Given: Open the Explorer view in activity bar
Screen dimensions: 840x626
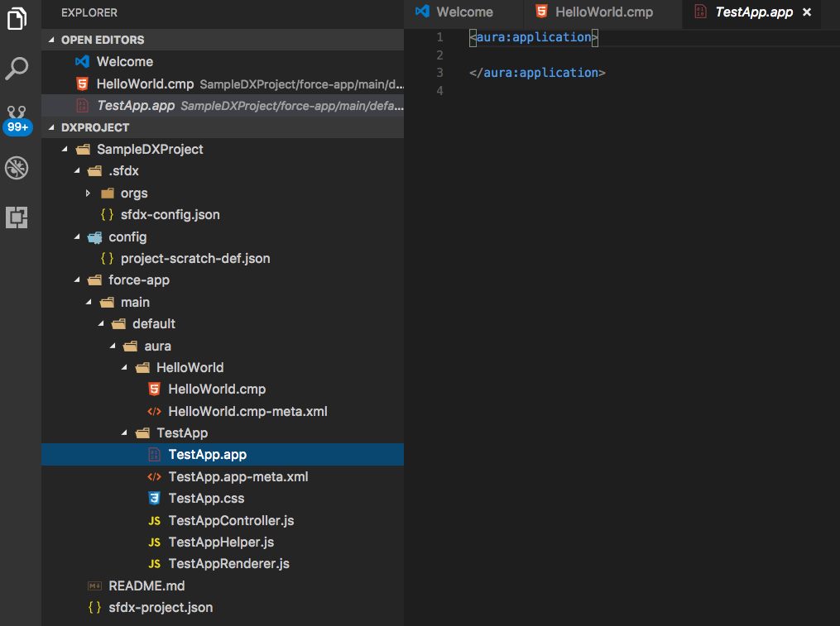Looking at the screenshot, I should (x=17, y=19).
